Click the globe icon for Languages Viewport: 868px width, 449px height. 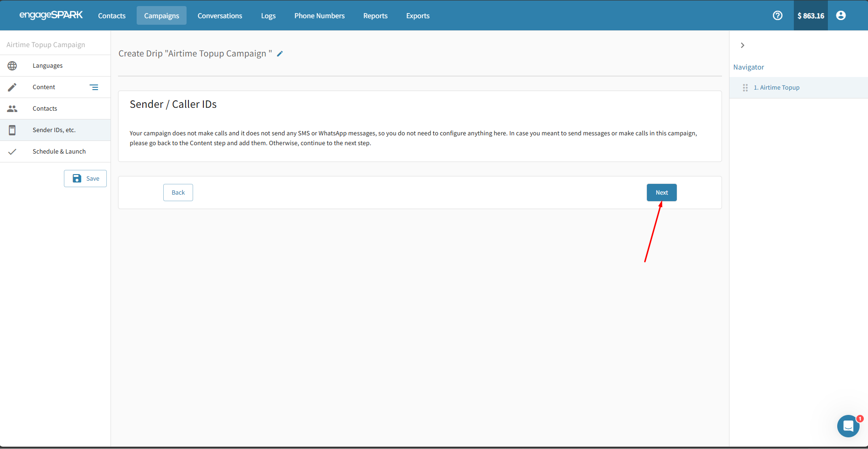tap(12, 66)
